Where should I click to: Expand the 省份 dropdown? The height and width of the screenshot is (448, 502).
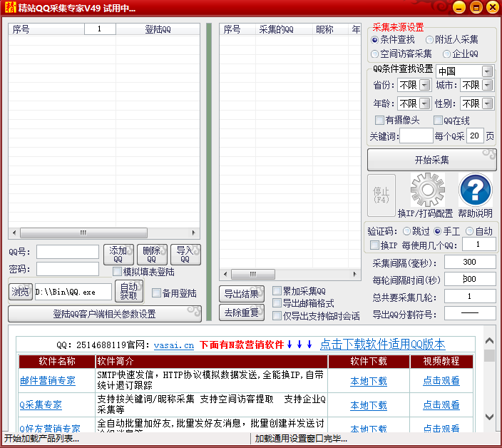(425, 86)
